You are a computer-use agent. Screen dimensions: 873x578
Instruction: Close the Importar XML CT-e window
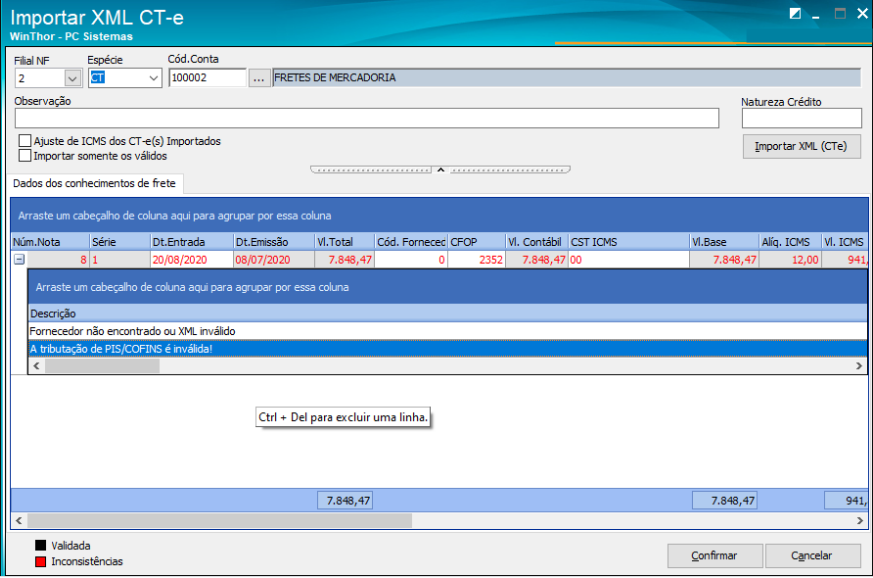pos(862,13)
